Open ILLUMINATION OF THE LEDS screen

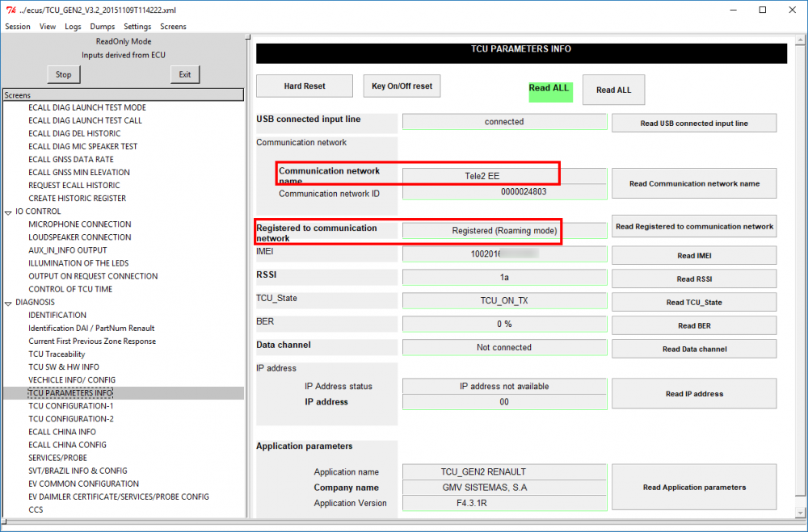[78, 262]
